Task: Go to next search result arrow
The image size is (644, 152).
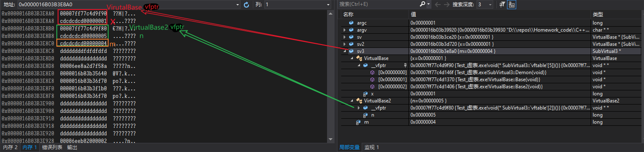Action: tap(447, 5)
